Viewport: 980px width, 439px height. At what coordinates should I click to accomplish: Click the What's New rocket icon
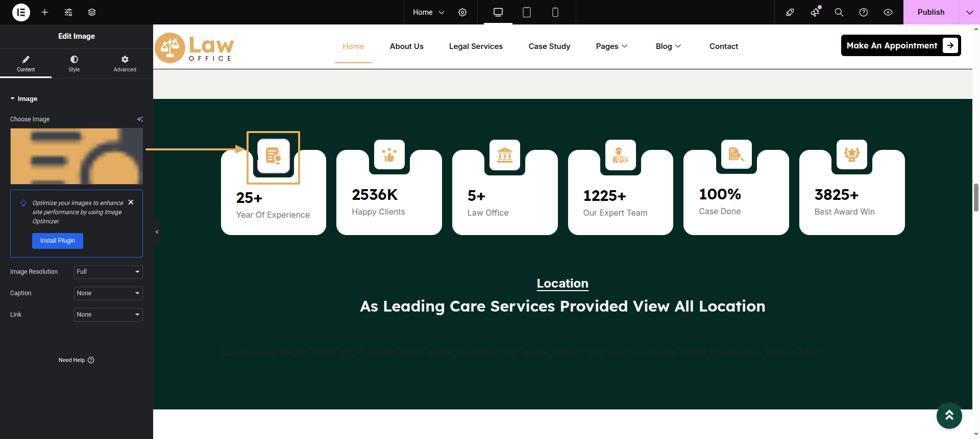coord(790,12)
